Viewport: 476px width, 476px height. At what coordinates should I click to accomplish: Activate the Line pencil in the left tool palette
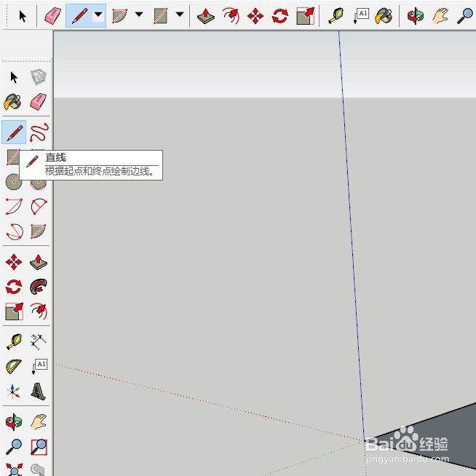click(x=14, y=132)
